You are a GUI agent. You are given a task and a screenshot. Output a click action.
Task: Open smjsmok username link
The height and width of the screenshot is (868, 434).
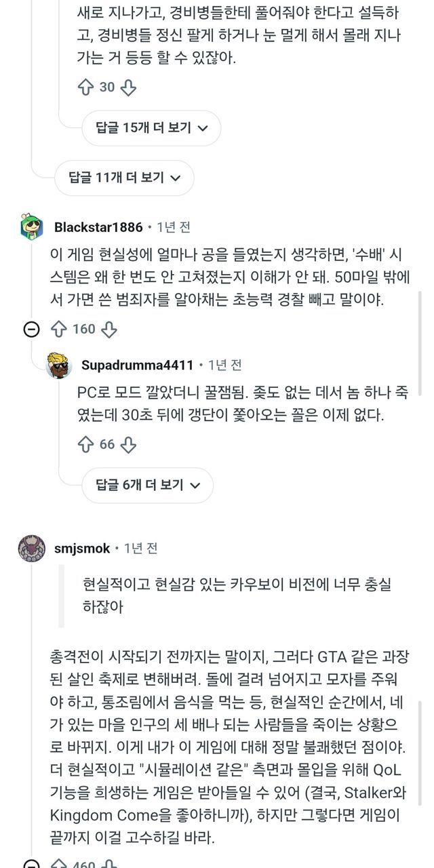click(x=81, y=548)
